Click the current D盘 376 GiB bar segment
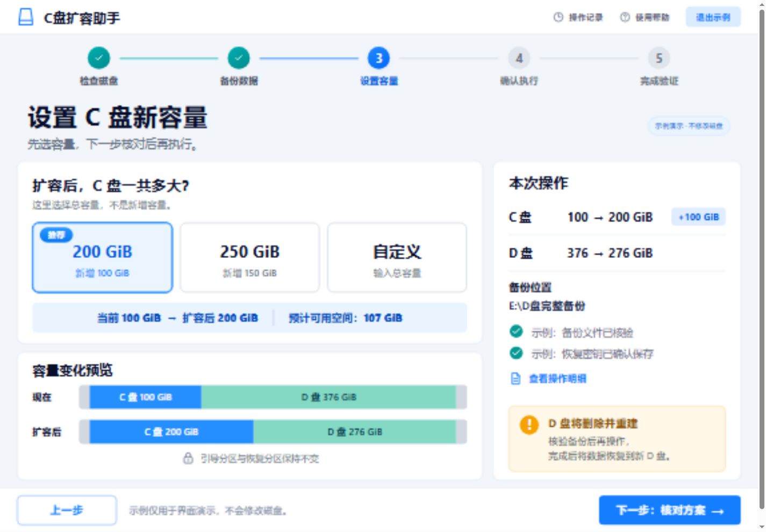This screenshot has height=532, width=766. click(x=329, y=397)
